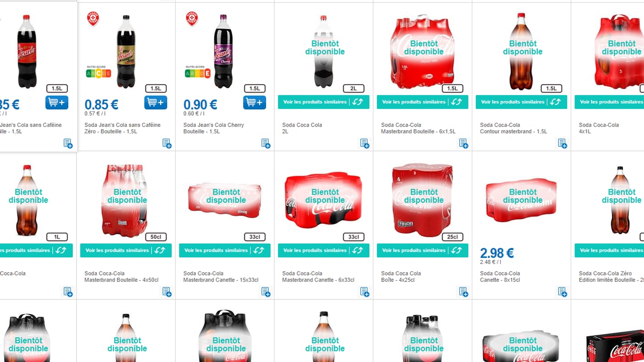Open Coca-Cola Canette 8x15cl pack image
The width and height of the screenshot is (644, 362).
click(x=521, y=200)
